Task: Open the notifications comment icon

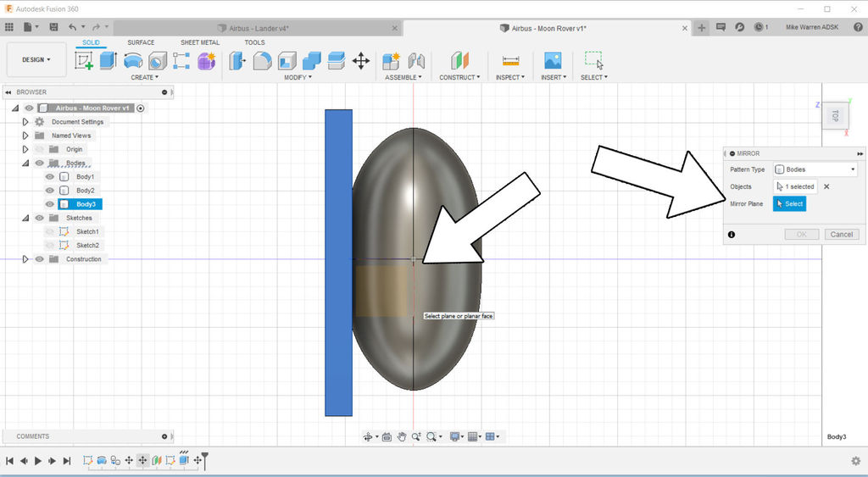Action: (x=721, y=26)
